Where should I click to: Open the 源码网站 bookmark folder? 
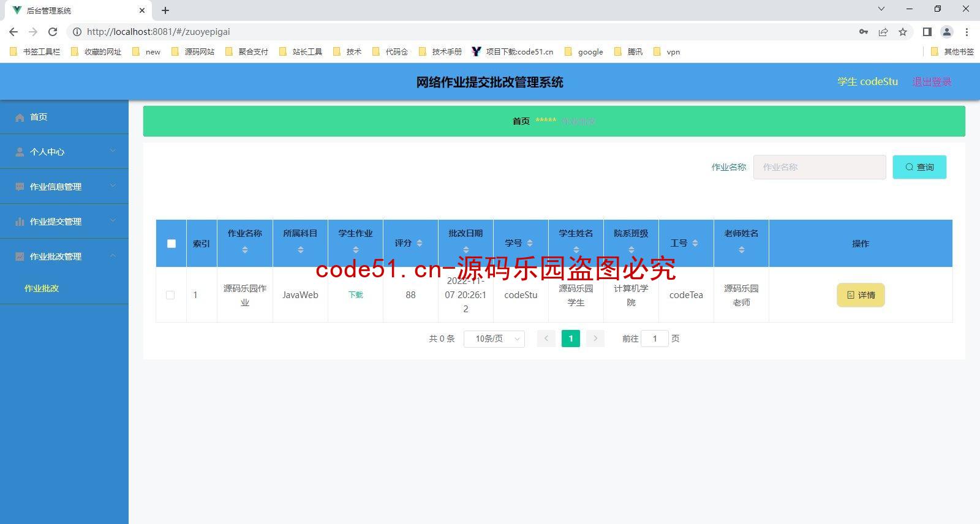[193, 52]
